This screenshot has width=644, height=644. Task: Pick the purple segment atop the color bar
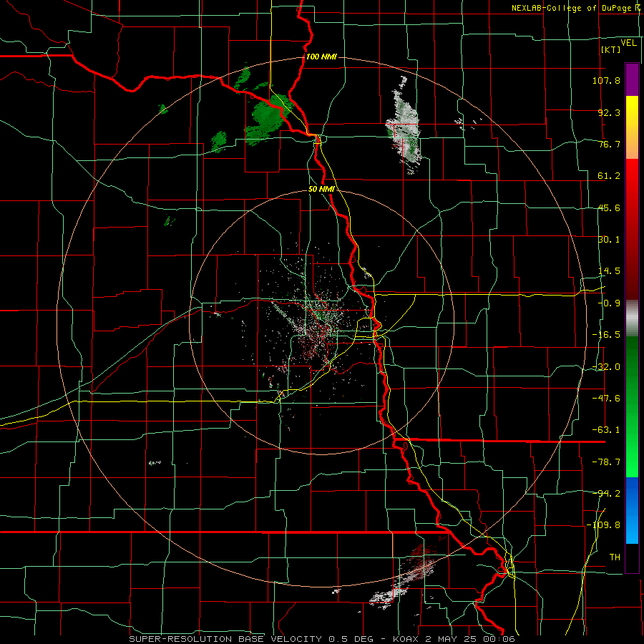coord(632,79)
